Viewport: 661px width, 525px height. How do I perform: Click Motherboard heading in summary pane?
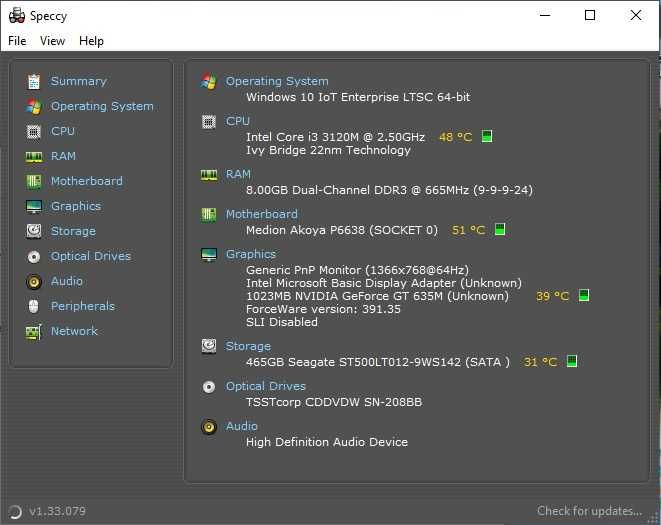(262, 214)
